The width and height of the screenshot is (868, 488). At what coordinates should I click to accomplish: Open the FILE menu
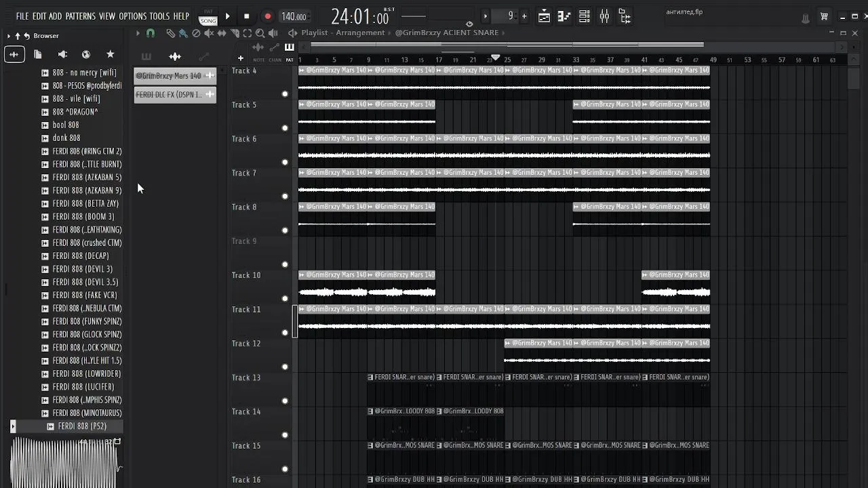22,16
